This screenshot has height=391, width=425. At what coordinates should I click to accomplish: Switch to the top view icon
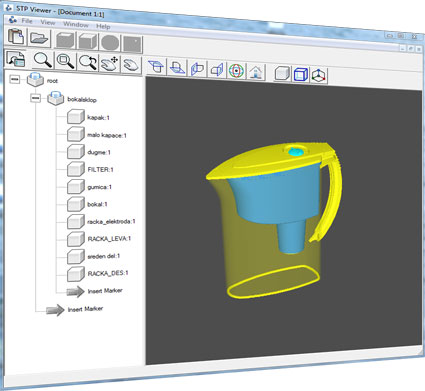point(156,67)
